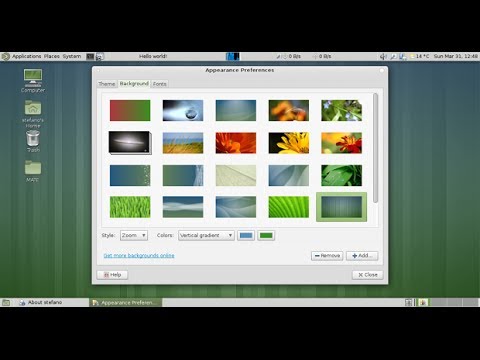Open the Computer desktop icon
480x360 pixels.
(33, 80)
